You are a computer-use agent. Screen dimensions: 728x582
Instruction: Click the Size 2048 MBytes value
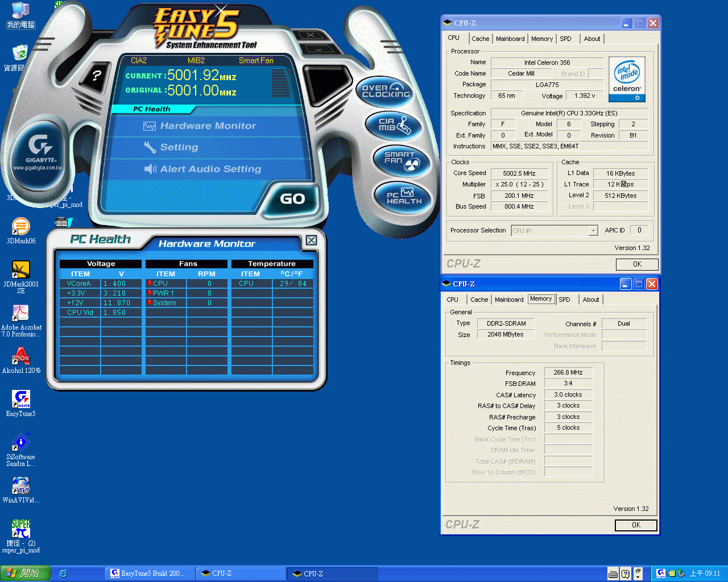(x=506, y=334)
